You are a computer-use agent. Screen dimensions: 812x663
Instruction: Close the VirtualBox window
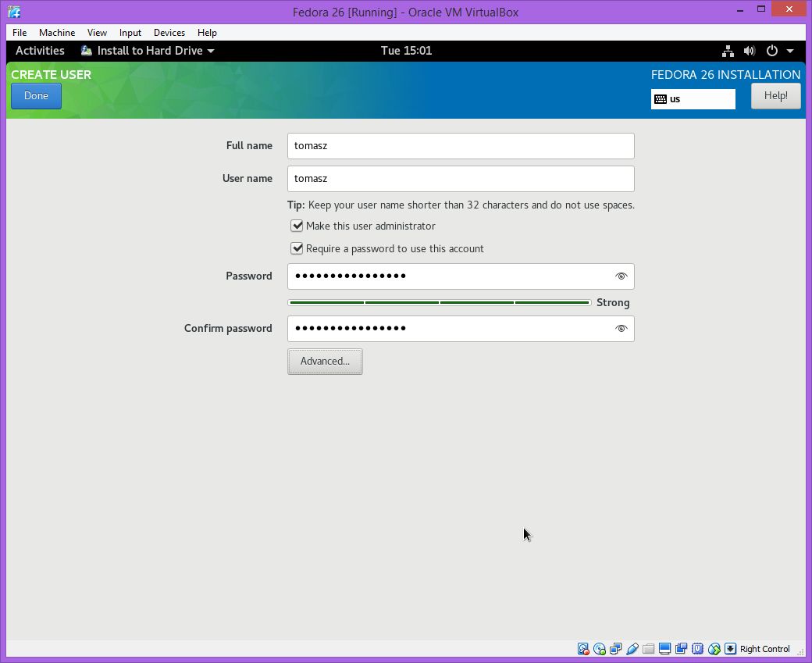tap(789, 9)
